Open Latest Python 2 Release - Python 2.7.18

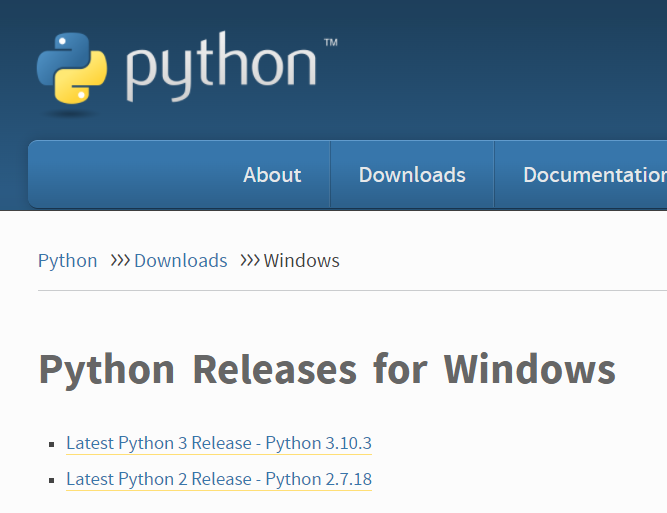pyautogui.click(x=219, y=479)
